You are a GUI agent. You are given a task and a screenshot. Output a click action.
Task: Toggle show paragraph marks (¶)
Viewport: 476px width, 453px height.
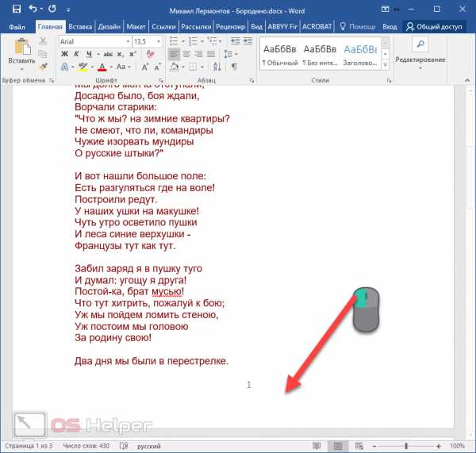pyautogui.click(x=234, y=67)
